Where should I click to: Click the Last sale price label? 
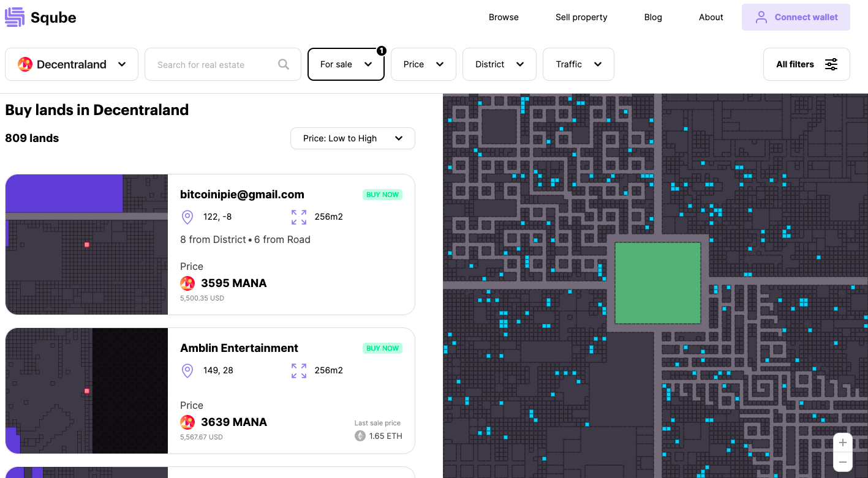(377, 423)
